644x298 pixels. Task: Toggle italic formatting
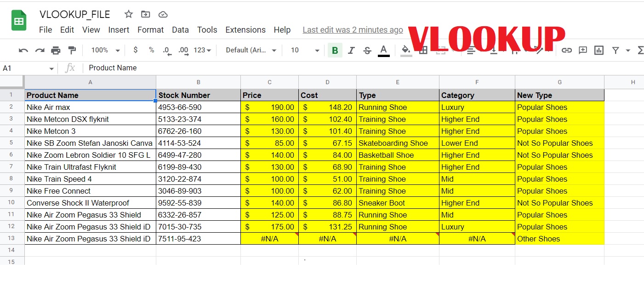pyautogui.click(x=351, y=51)
